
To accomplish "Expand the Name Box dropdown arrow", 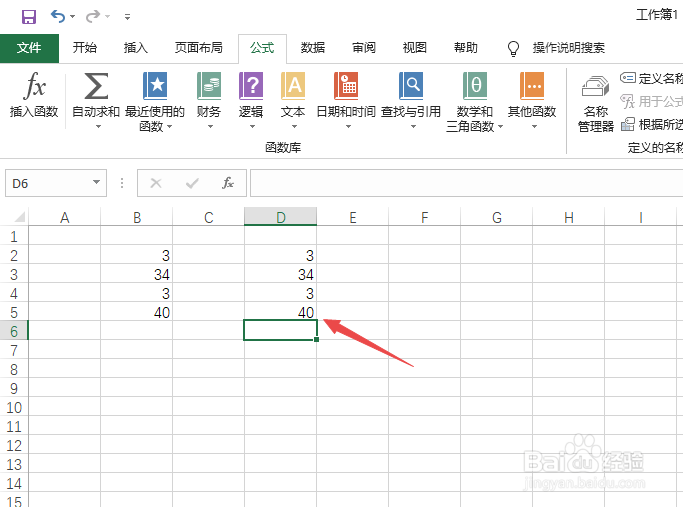I will [97, 183].
